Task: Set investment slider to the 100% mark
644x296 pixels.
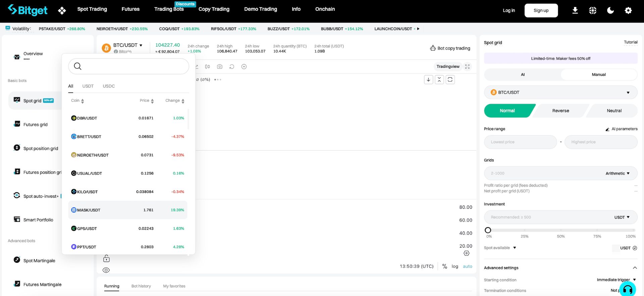Action: click(x=633, y=230)
